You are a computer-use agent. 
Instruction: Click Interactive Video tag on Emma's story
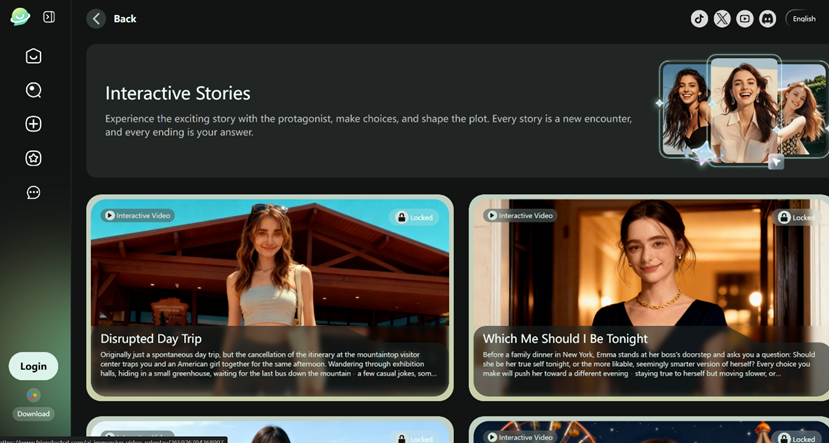520,216
